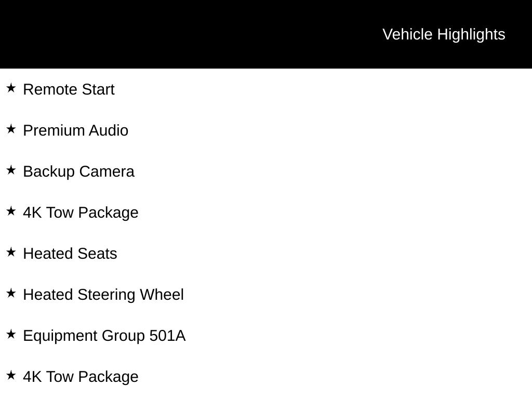Select the Heated Seats feature text
Viewport: 532px width, 399px height.
[x=70, y=254]
